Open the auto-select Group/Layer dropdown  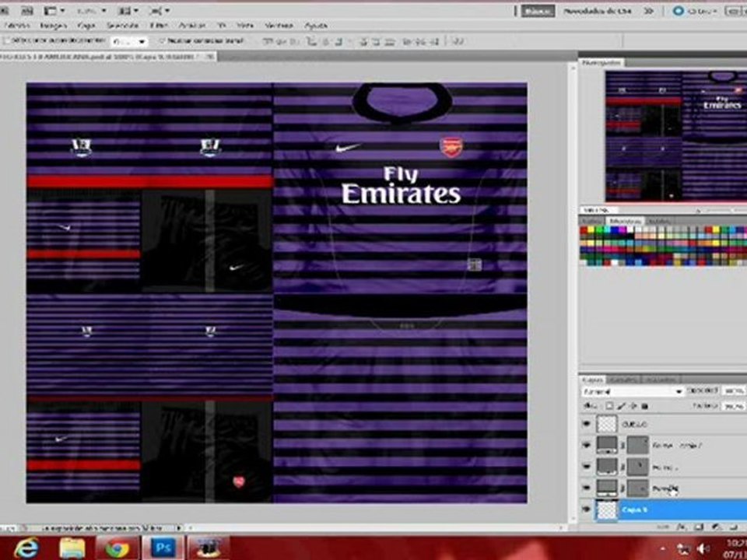click(130, 41)
